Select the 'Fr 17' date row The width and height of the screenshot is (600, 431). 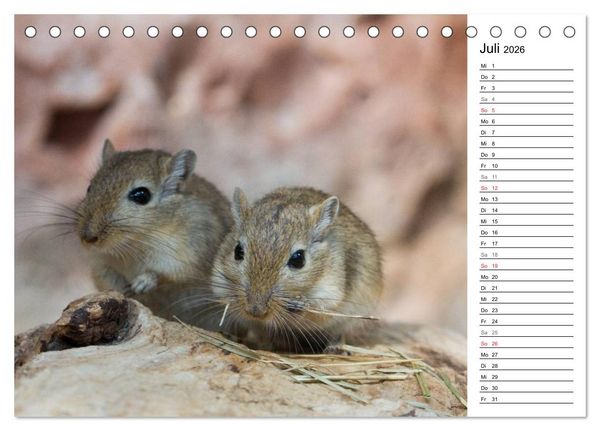click(x=527, y=243)
